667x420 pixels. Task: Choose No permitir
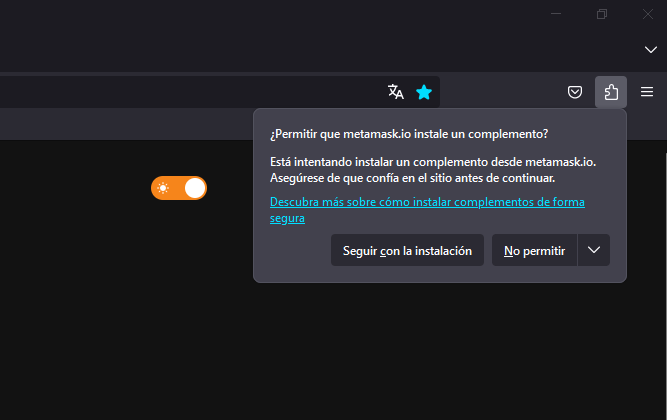point(534,250)
